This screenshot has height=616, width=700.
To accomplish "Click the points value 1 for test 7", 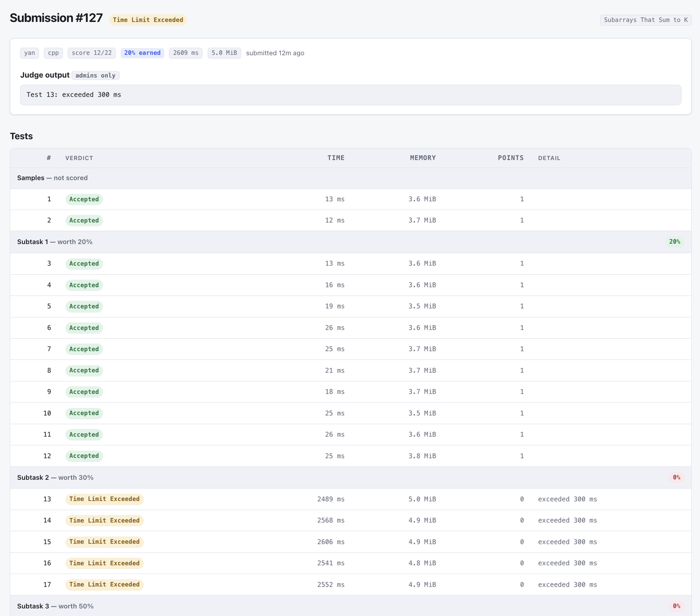I will pyautogui.click(x=521, y=349).
